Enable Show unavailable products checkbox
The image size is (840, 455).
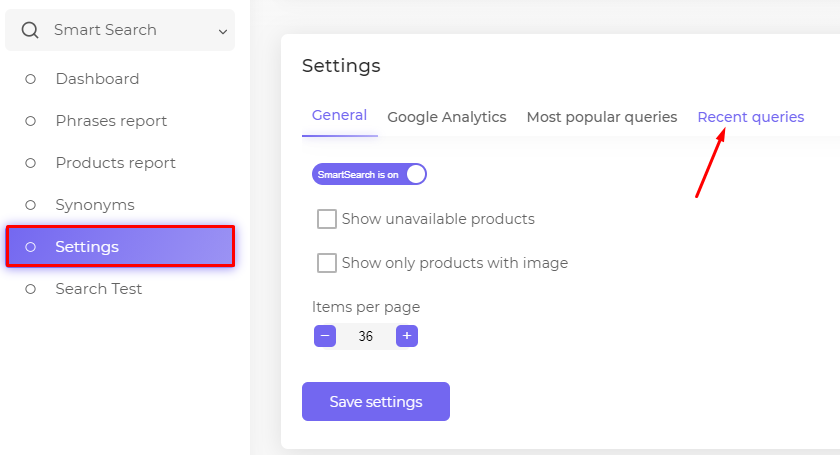click(327, 219)
